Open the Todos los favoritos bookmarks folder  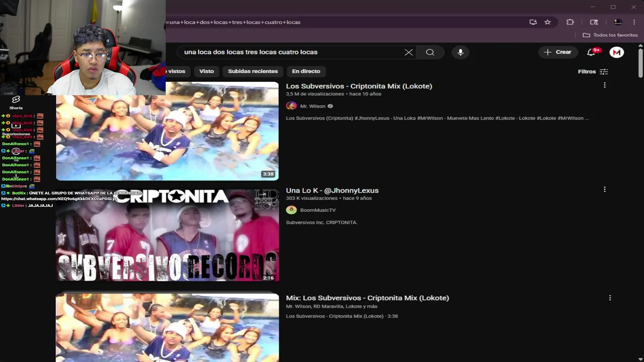pos(610,35)
